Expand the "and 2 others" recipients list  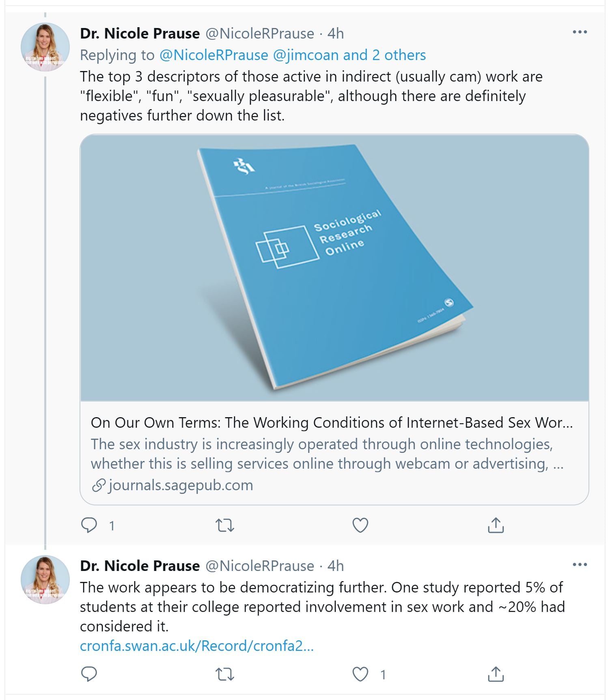[385, 55]
